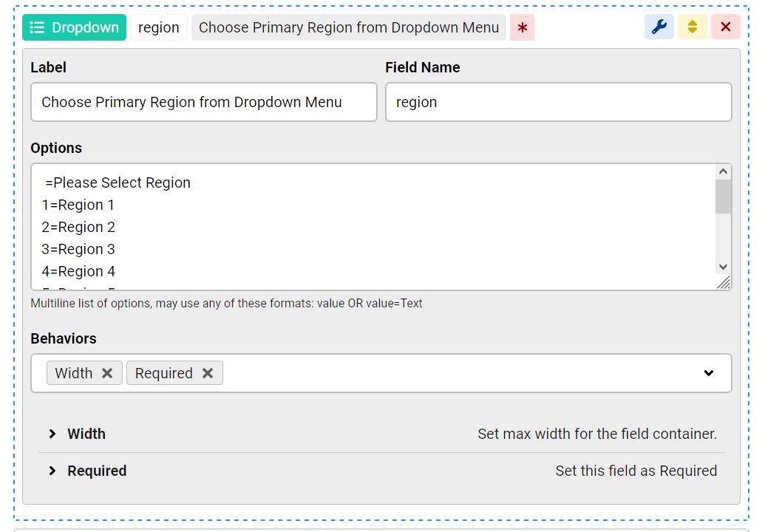762x532 pixels.
Task: Click the Field Name input box
Action: pyautogui.click(x=558, y=102)
